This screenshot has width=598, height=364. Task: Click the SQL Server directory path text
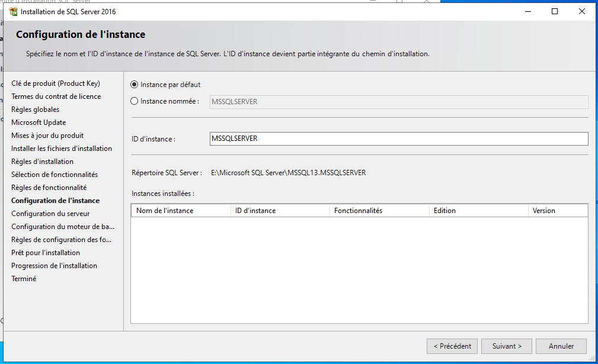pos(288,172)
